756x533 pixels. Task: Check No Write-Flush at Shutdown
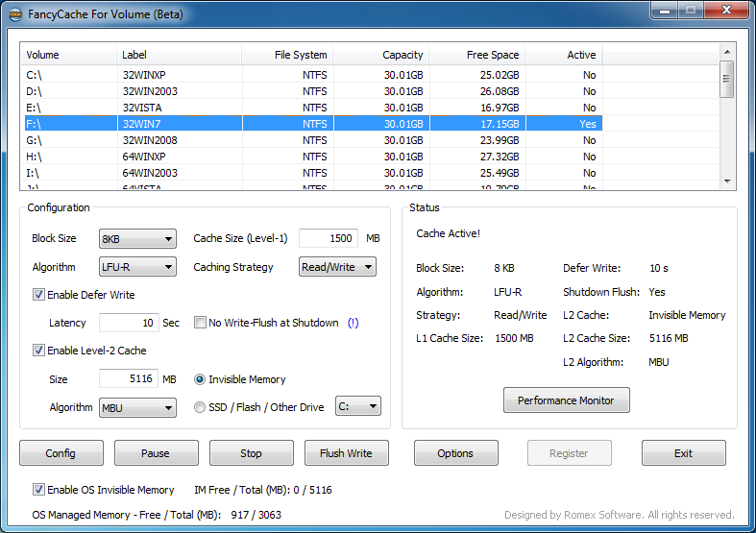[x=201, y=323]
